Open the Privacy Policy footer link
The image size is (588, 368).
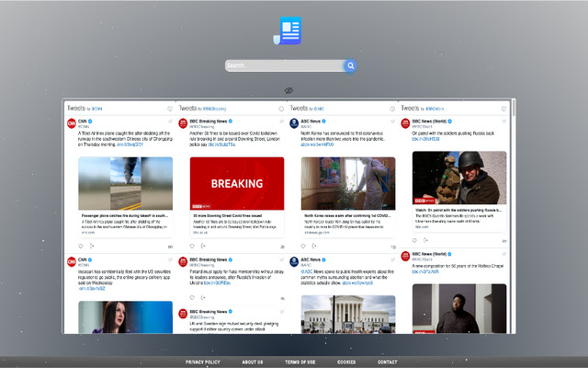[203, 362]
